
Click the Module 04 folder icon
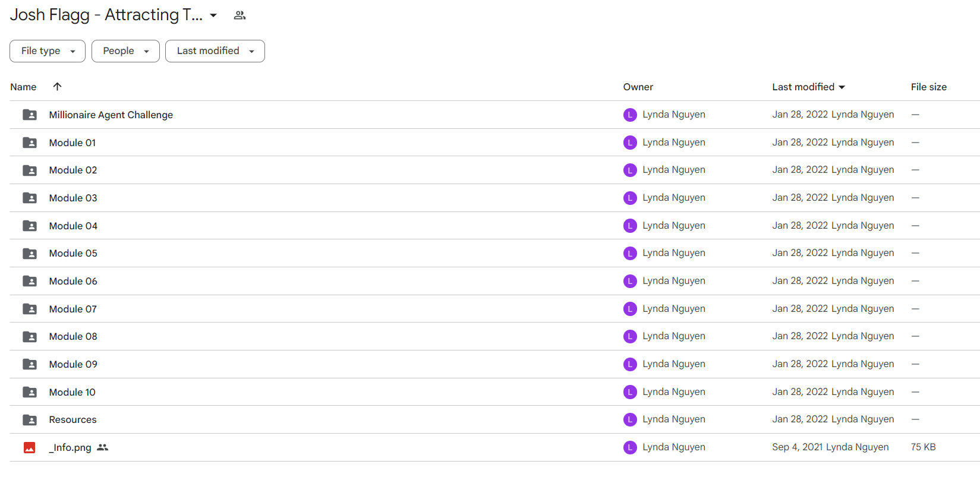tap(30, 226)
